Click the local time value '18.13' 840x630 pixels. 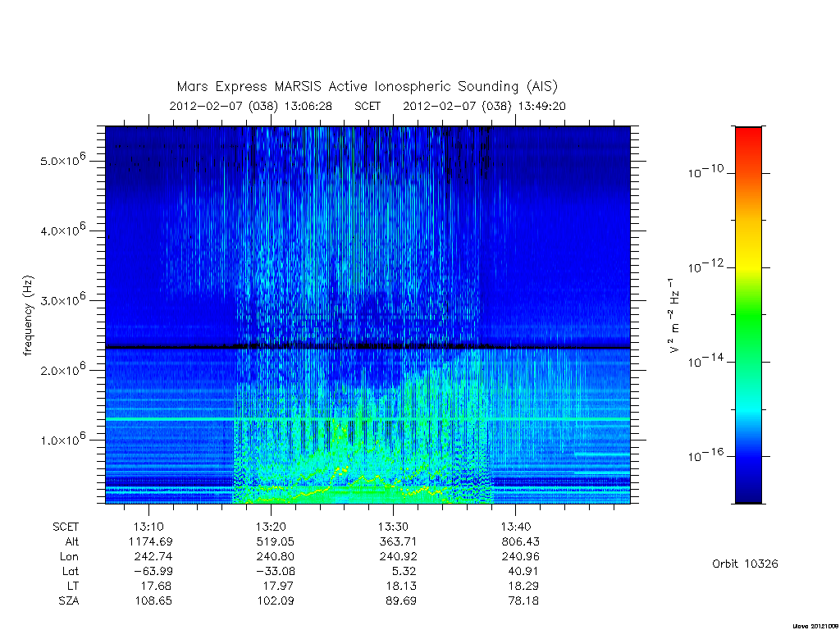[400, 586]
